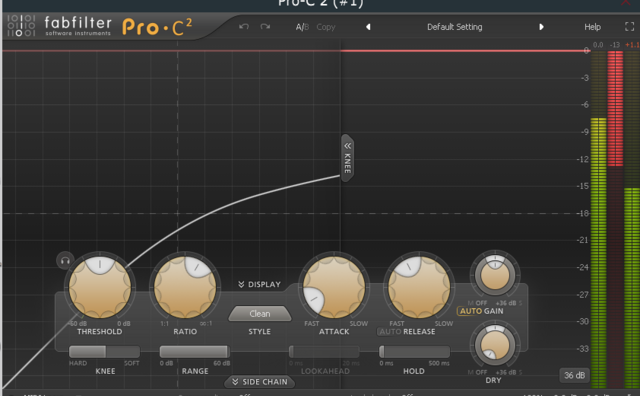Collapse the Display section

260,284
